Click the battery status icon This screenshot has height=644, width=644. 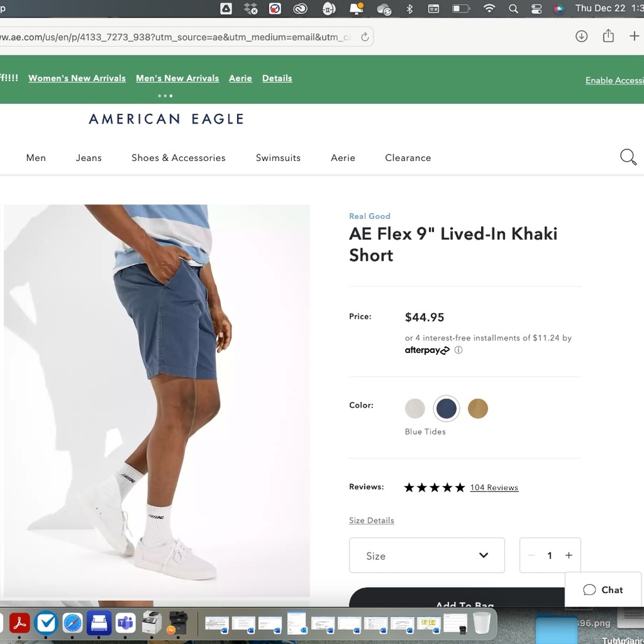click(x=461, y=8)
